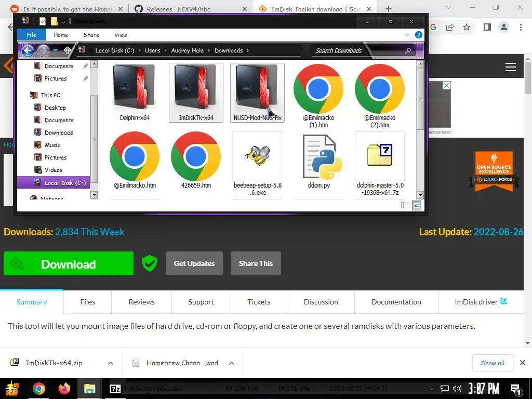
Task: Open the Home ribbon tab
Action: pyautogui.click(x=61, y=35)
